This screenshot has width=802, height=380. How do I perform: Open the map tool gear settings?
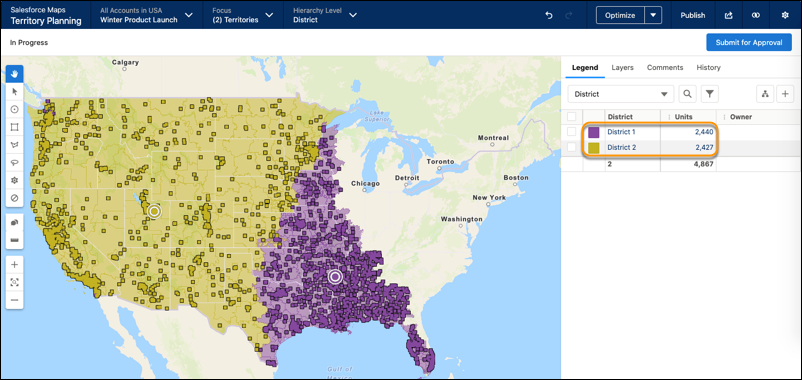point(14,180)
